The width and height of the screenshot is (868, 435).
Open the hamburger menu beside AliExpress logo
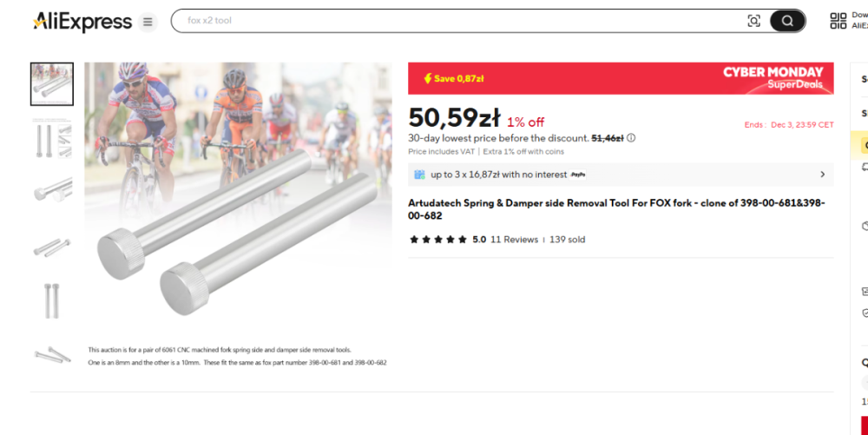pyautogui.click(x=148, y=22)
